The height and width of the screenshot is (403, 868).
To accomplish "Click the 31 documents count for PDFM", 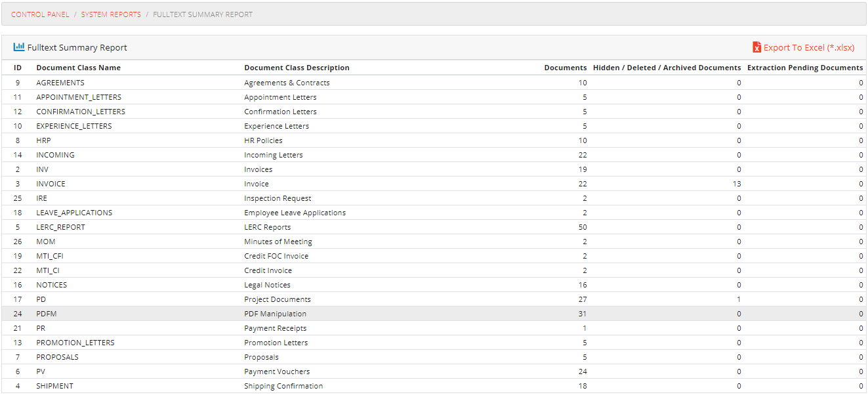I will pos(583,314).
